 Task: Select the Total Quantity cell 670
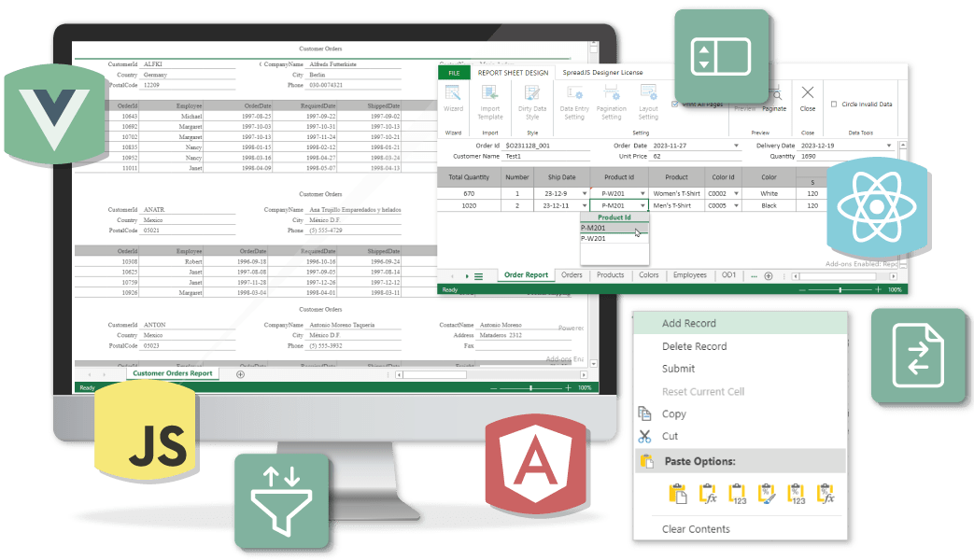pos(469,194)
